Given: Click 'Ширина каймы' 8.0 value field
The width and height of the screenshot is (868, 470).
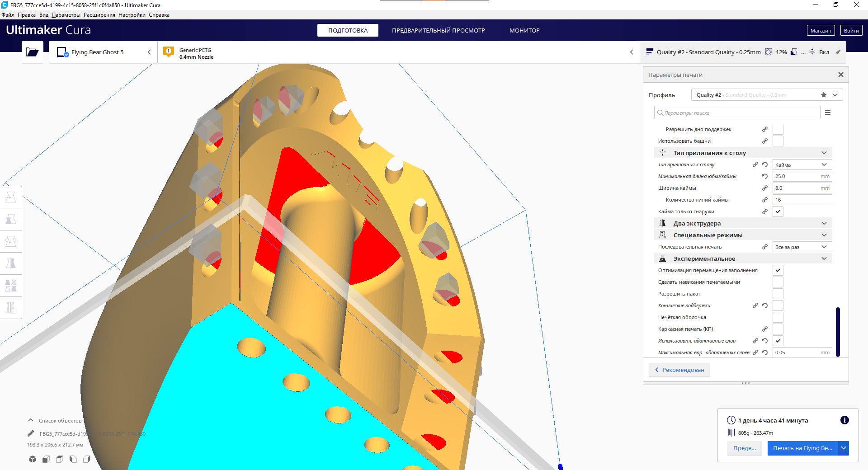Looking at the screenshot, I should pos(802,188).
